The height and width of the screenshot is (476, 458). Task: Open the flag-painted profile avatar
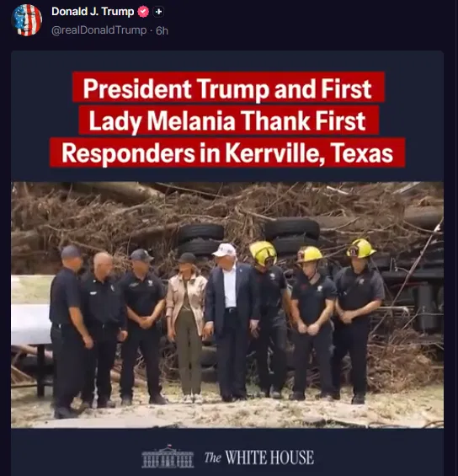[x=27, y=20]
